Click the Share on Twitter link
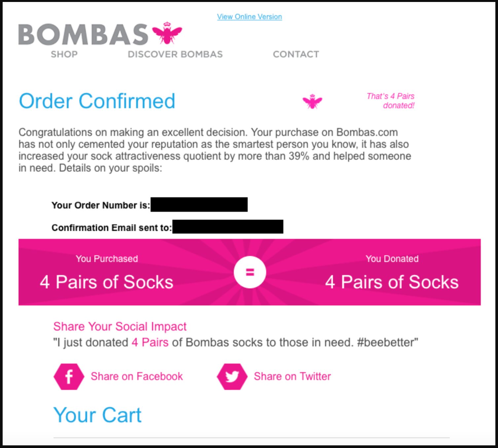This screenshot has width=498, height=448. (292, 376)
